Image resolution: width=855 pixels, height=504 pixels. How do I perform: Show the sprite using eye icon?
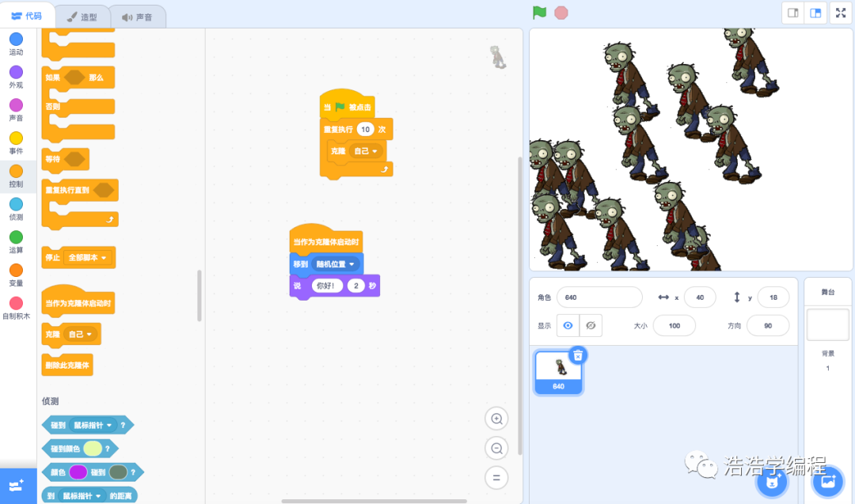(568, 325)
